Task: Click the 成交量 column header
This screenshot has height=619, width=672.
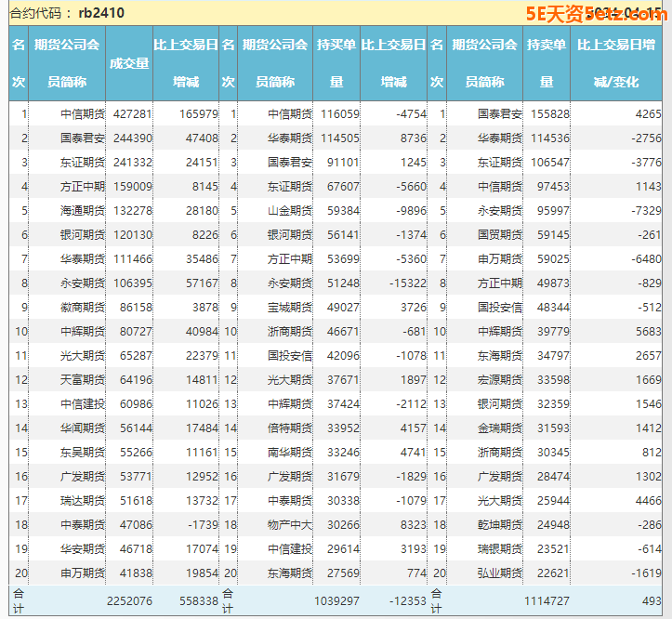Action: click(129, 63)
